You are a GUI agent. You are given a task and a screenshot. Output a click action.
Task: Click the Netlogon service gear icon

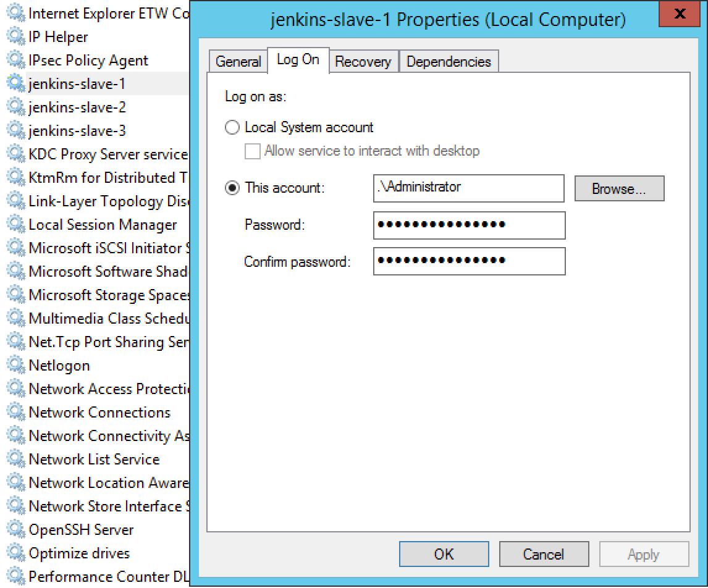pyautogui.click(x=16, y=365)
